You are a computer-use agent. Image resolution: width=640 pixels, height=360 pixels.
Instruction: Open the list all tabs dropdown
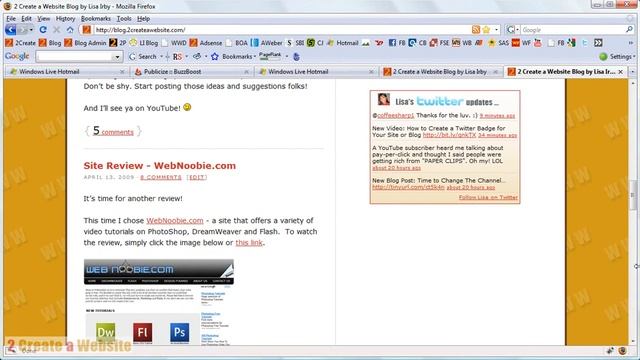coord(633,72)
